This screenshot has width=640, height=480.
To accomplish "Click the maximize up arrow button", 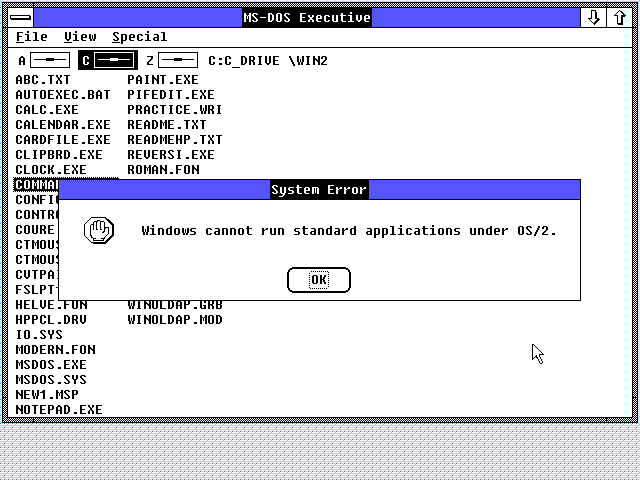I will click(620, 18).
